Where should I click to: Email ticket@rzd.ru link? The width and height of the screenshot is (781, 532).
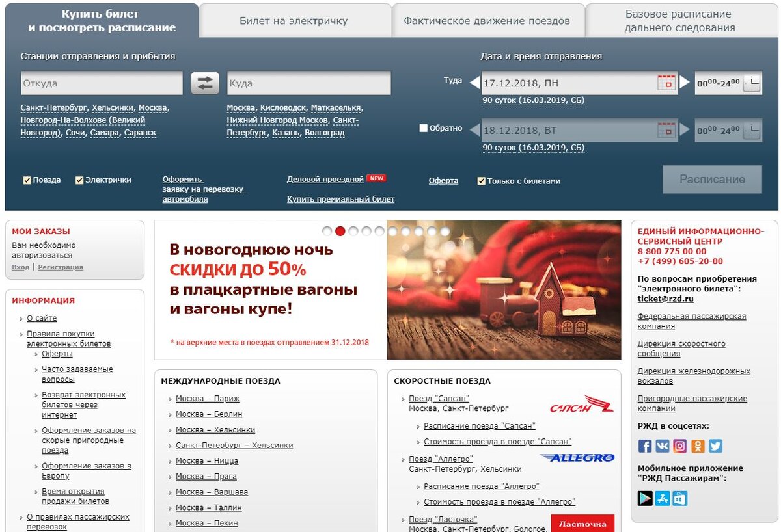666,299
